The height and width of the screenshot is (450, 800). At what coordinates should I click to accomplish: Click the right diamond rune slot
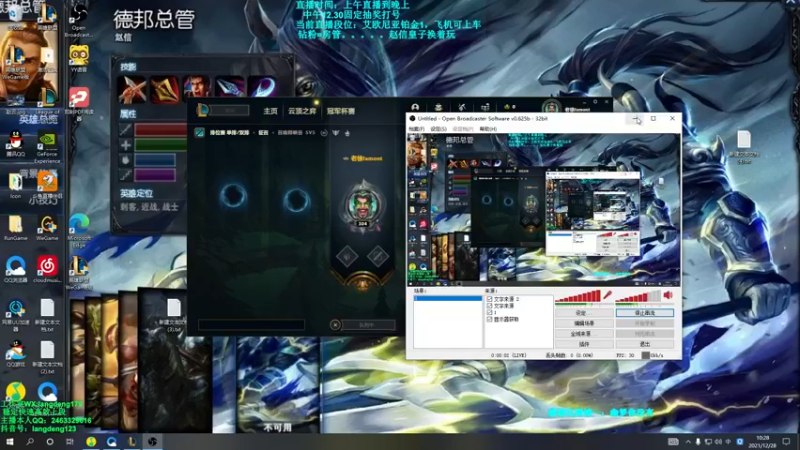click(378, 256)
